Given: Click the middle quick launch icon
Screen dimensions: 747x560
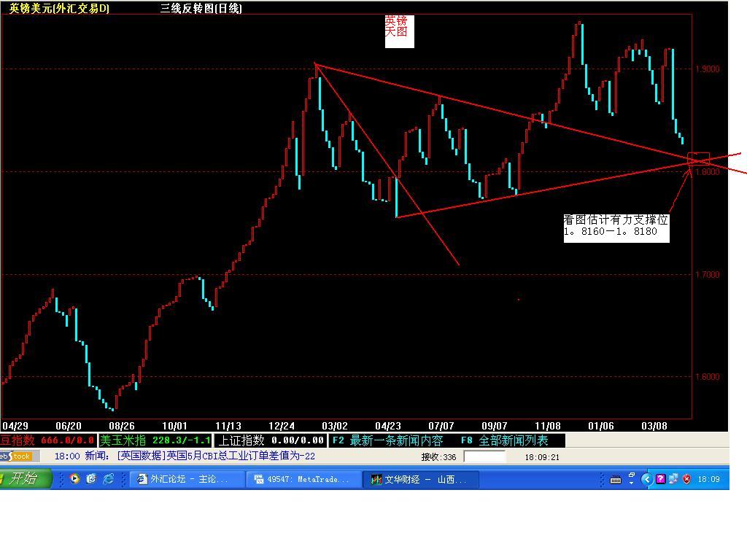Looking at the screenshot, I should pyautogui.click(x=91, y=479).
